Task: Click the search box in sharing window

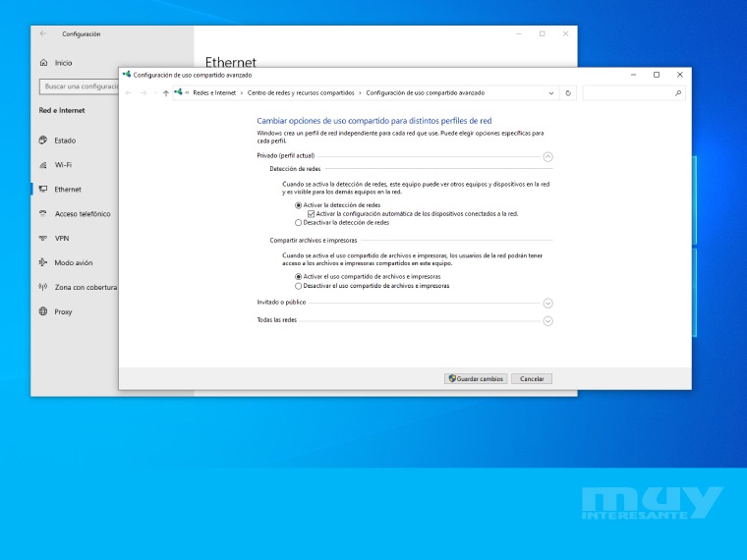Action: (634, 93)
